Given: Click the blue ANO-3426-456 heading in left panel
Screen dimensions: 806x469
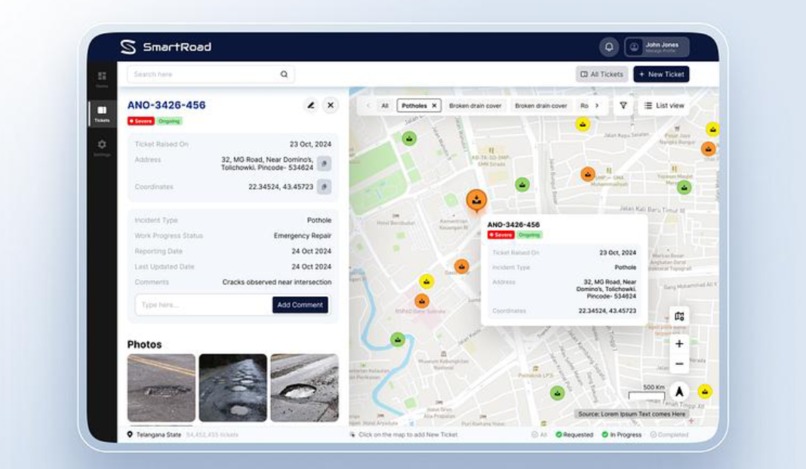Looking at the screenshot, I should [167, 105].
